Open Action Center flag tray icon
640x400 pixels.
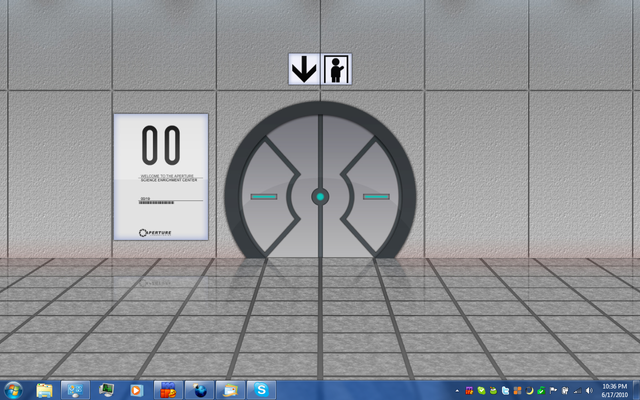click(553, 391)
